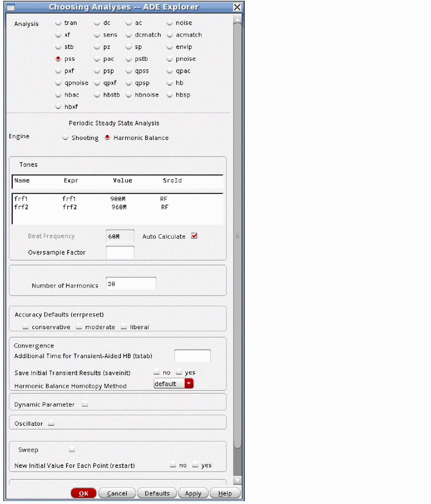Select the pnoise analysis type
The height and width of the screenshot is (504, 431).
coord(169,59)
